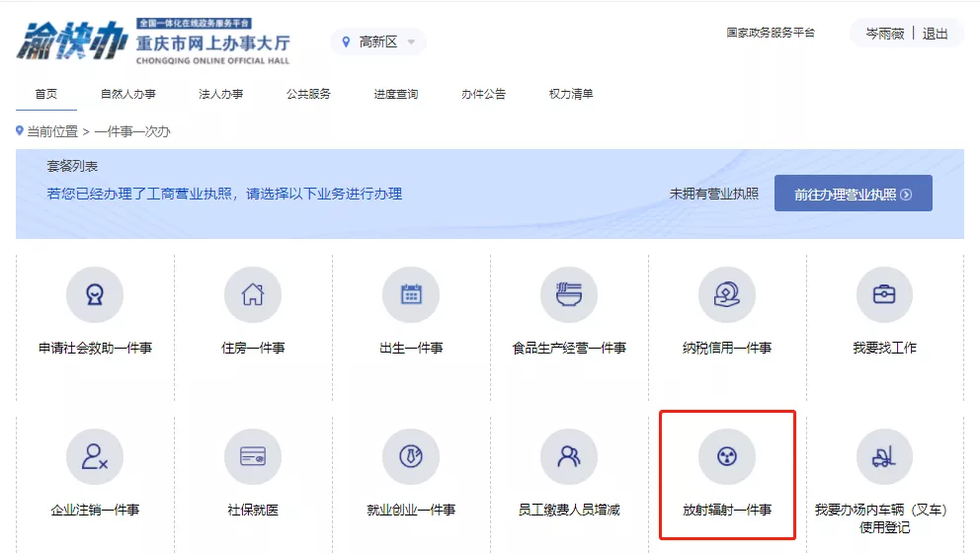The width and height of the screenshot is (980, 554).
Task: Go to the 进度查询 tab
Action: tap(395, 94)
